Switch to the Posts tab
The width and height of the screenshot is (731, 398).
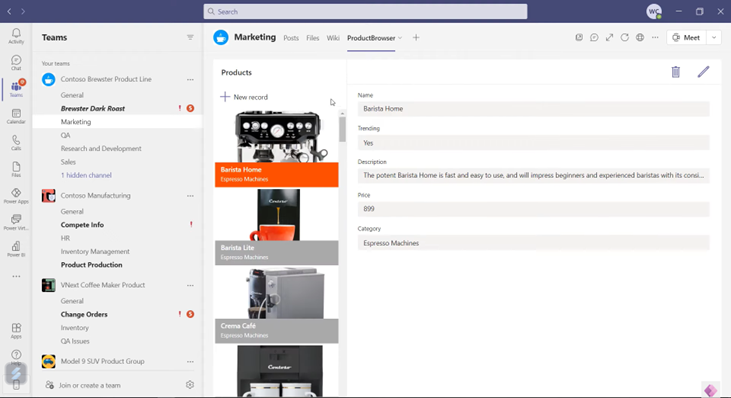coord(291,38)
